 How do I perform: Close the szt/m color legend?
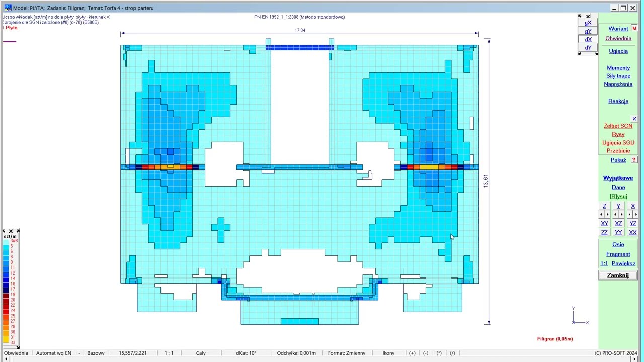(11, 231)
